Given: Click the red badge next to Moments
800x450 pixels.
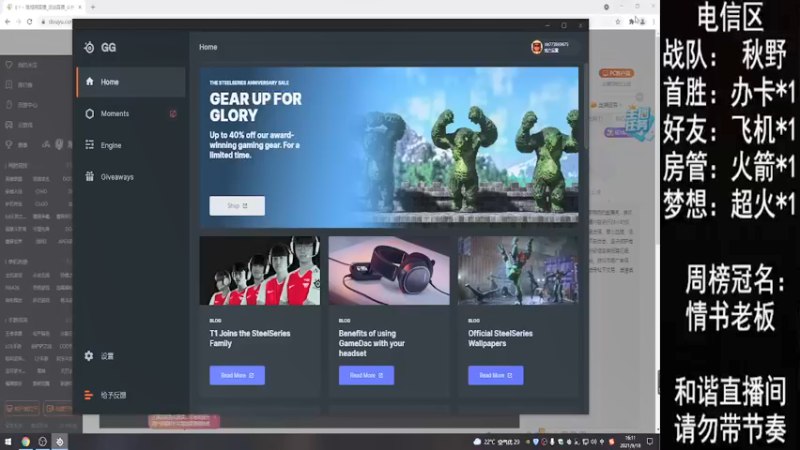Looking at the screenshot, I should pyautogui.click(x=173, y=113).
